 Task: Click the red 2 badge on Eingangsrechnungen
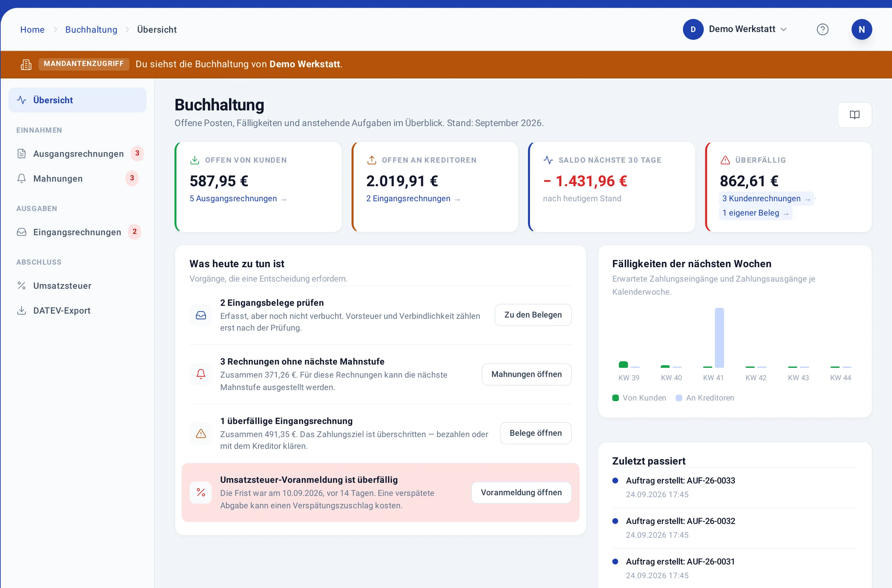[134, 232]
